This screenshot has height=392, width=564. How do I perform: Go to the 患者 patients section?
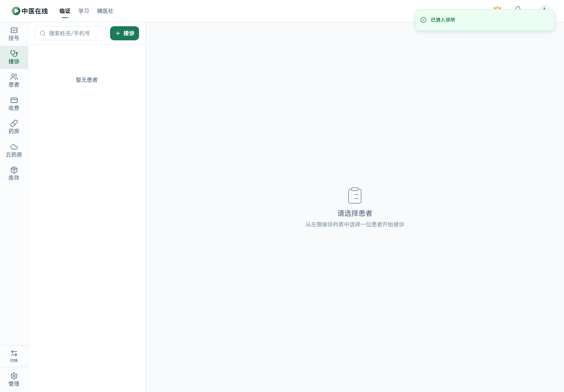point(14,81)
